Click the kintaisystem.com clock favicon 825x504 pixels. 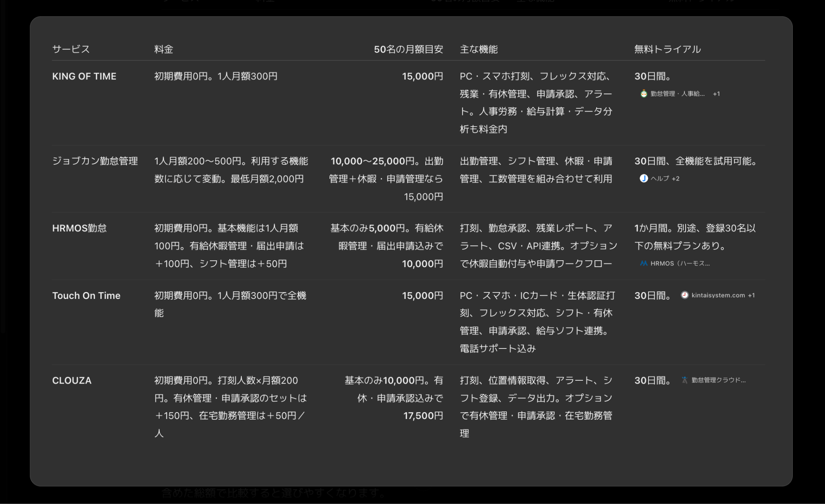click(684, 295)
